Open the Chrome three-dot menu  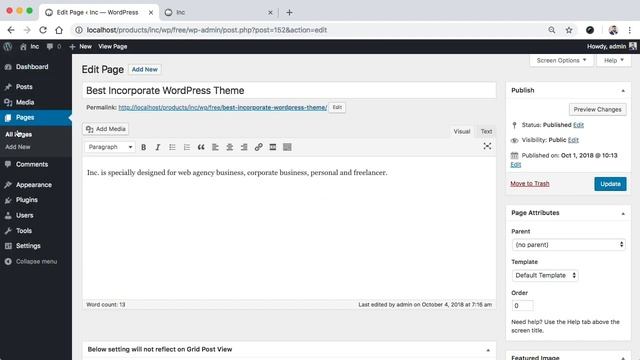pos(630,30)
